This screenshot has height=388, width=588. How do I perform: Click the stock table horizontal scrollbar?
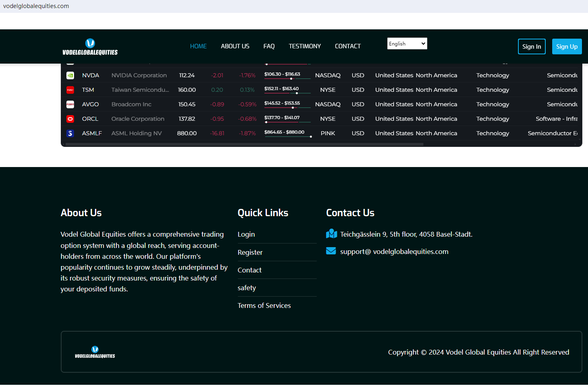244,144
